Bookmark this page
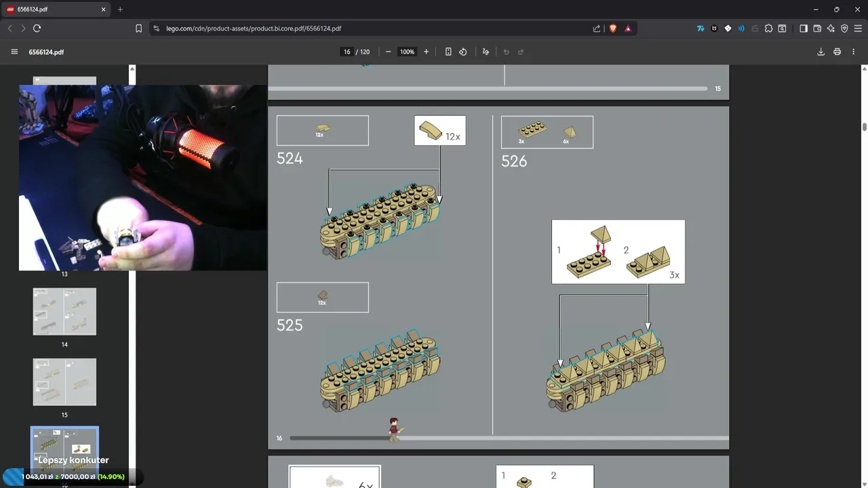Screen dimensions: 868x488 click(x=138, y=28)
